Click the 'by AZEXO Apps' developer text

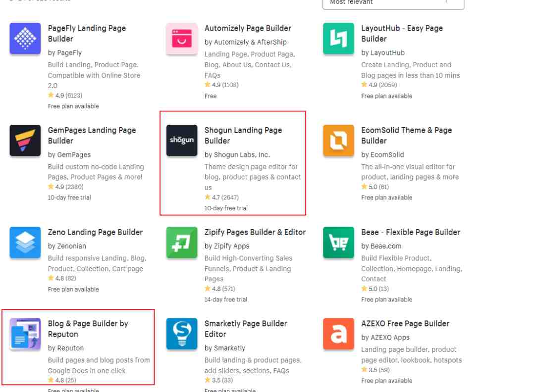pos(385,338)
